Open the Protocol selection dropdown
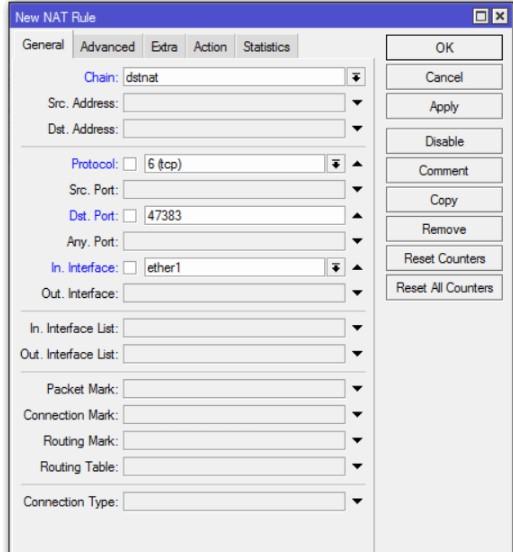Screen dimensions: 513x552 pyautogui.click(x=336, y=164)
